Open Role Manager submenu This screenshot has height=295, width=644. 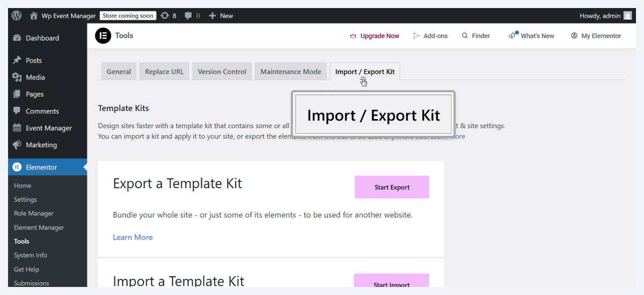(33, 213)
